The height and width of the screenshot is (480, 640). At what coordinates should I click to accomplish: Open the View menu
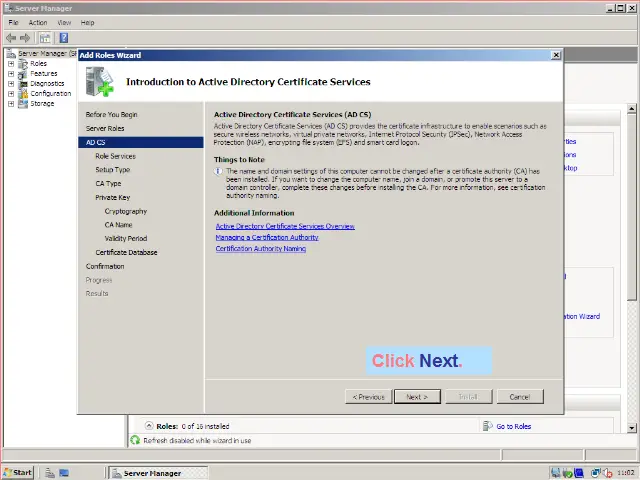coord(64,23)
